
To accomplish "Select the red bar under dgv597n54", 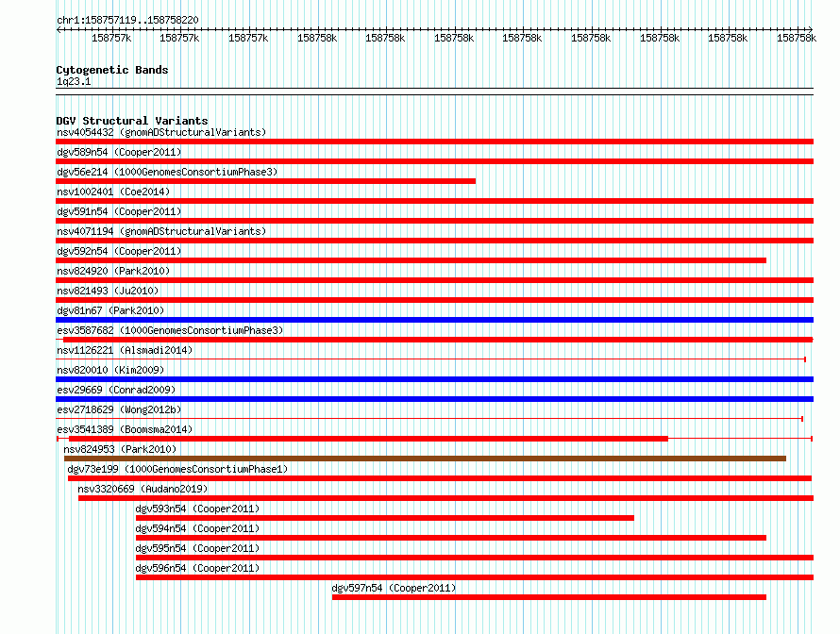I will 549,597.
